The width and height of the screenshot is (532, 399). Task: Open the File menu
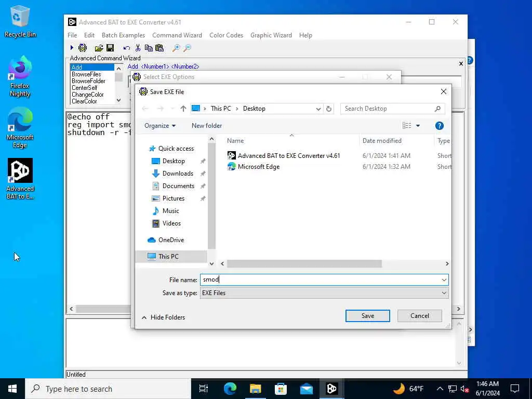(x=72, y=35)
